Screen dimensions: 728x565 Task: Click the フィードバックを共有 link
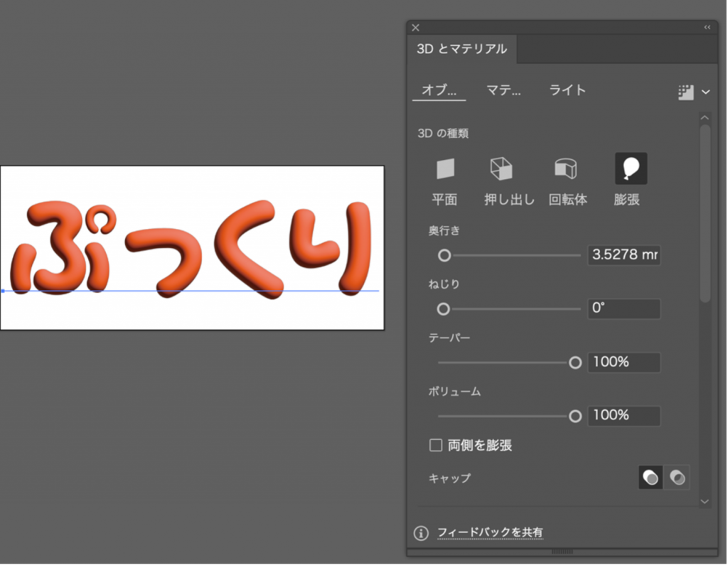490,533
